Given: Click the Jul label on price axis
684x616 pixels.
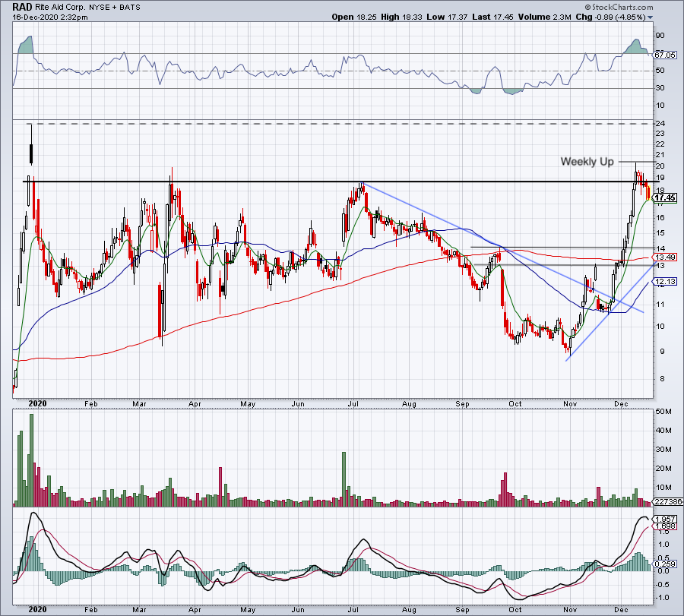Looking at the screenshot, I should (353, 403).
